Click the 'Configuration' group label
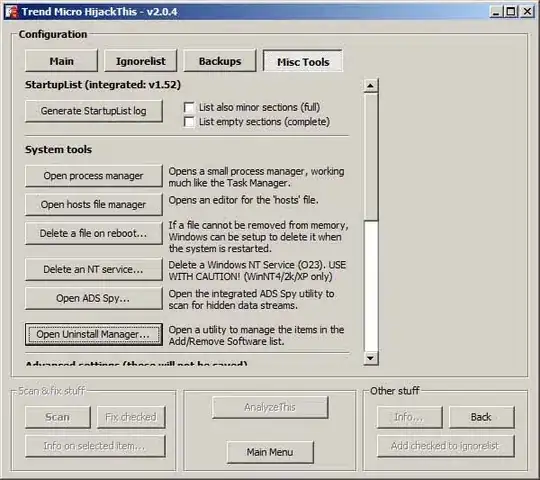Screen dimensions: 540x480 tap(53, 34)
